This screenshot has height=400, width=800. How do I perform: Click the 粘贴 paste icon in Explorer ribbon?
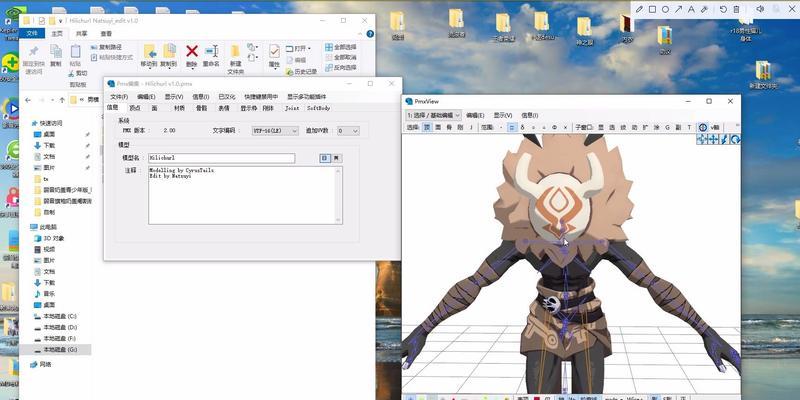coord(76,51)
